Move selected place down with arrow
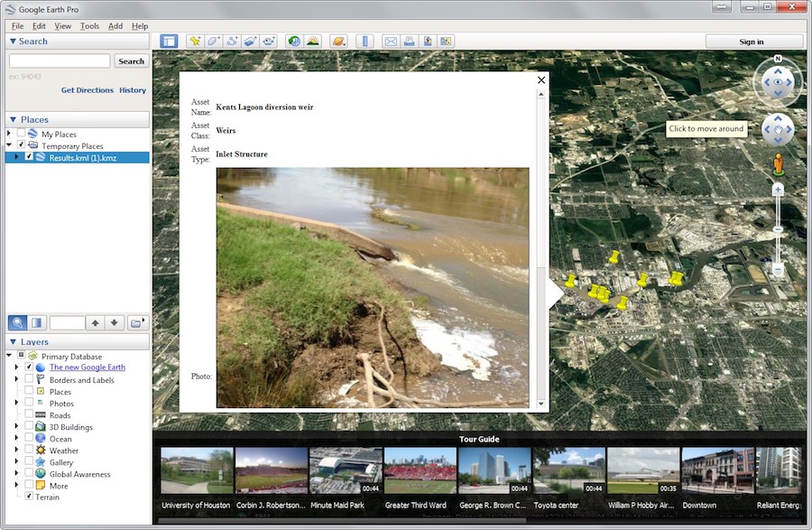 click(115, 322)
